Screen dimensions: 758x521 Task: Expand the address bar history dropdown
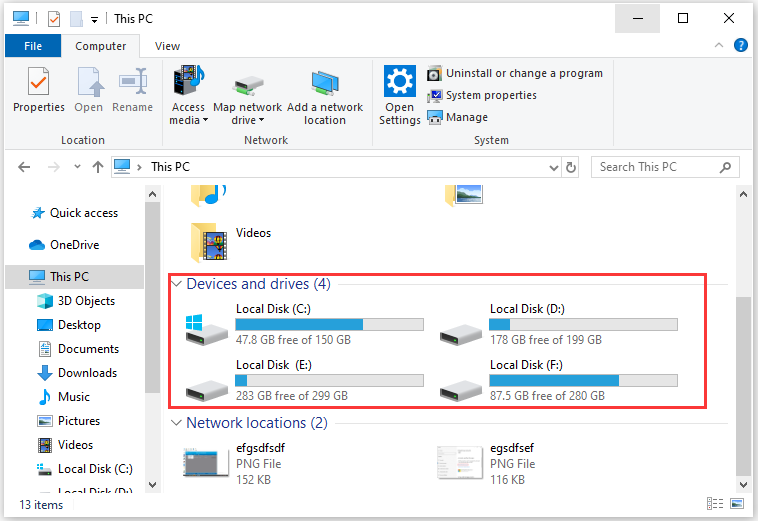click(x=554, y=168)
